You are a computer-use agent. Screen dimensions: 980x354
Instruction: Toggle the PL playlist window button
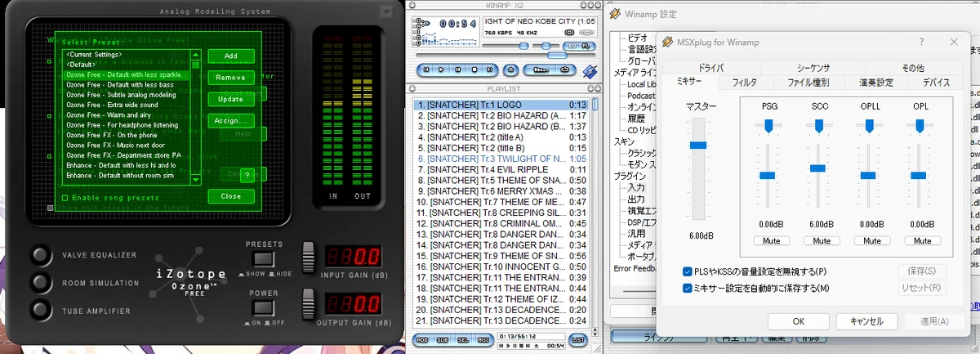586,46
